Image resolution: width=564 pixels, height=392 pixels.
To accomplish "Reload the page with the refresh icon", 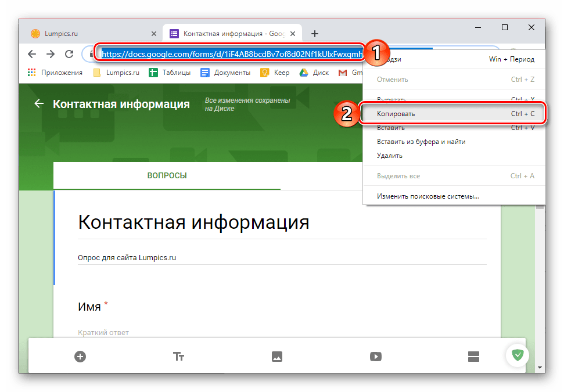I will 69,54.
